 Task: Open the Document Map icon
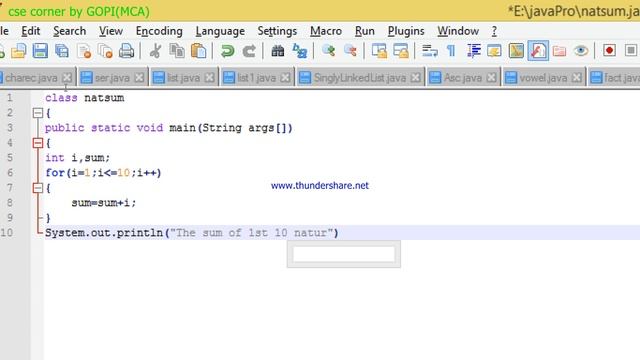coord(516,51)
